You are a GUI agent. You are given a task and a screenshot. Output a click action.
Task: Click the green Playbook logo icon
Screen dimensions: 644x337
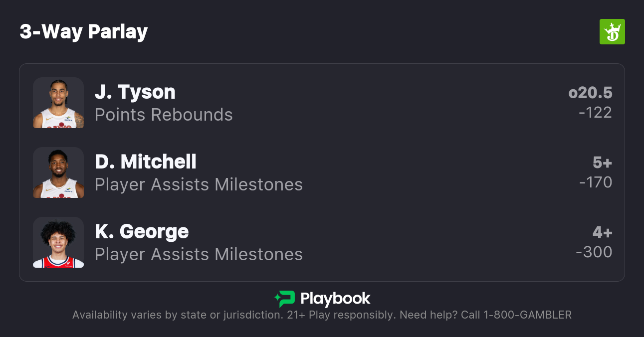[285, 299]
